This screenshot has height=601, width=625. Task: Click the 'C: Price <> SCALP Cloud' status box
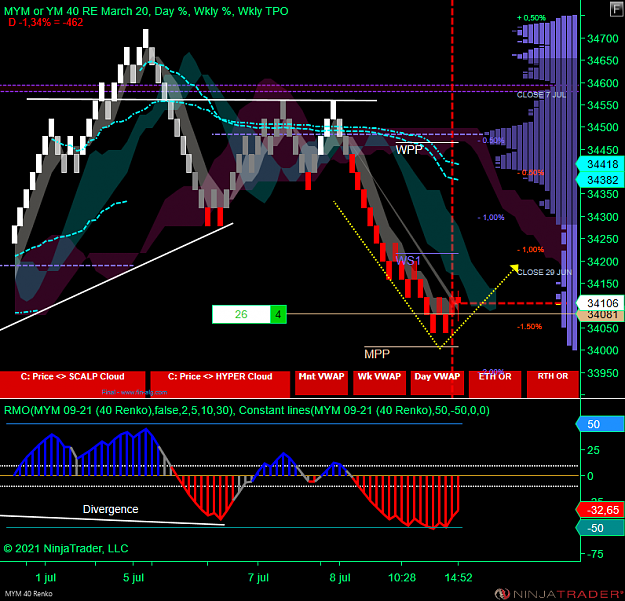(x=73, y=384)
